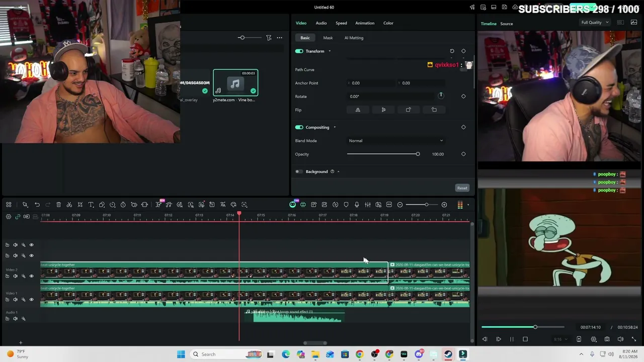Screen dimensions: 644x362
Task: Hide the Video 2 track
Action: click(31, 276)
